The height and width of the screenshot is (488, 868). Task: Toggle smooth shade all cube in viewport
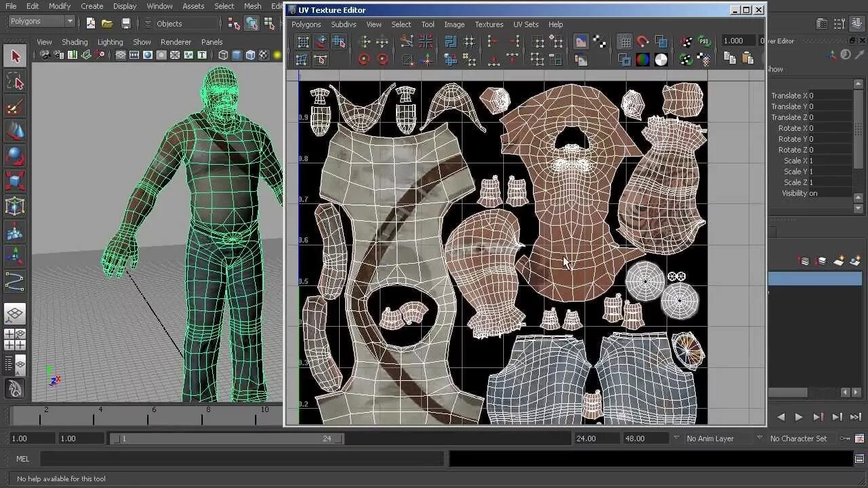coord(237,56)
